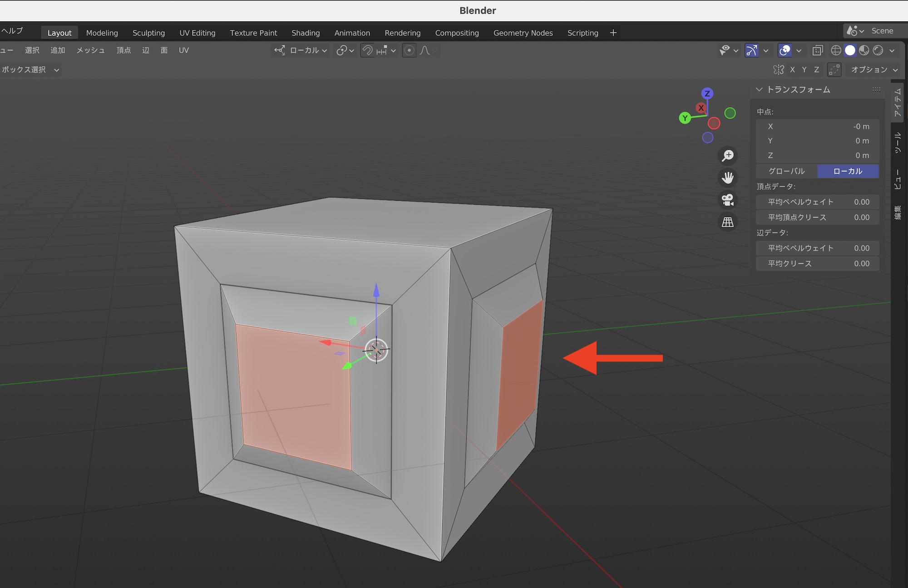Viewport: 908px width, 588px height.
Task: Select rendered viewport shading sphere
Action: click(x=878, y=50)
